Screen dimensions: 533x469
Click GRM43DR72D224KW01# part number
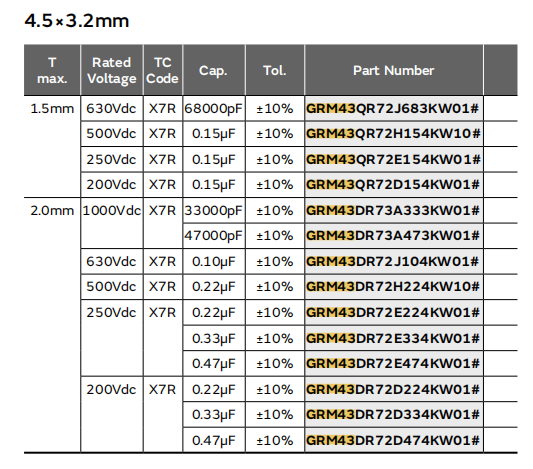393,389
